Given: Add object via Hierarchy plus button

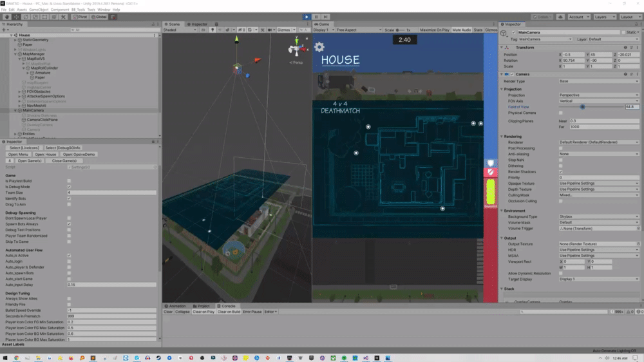Looking at the screenshot, I should click(x=4, y=30).
